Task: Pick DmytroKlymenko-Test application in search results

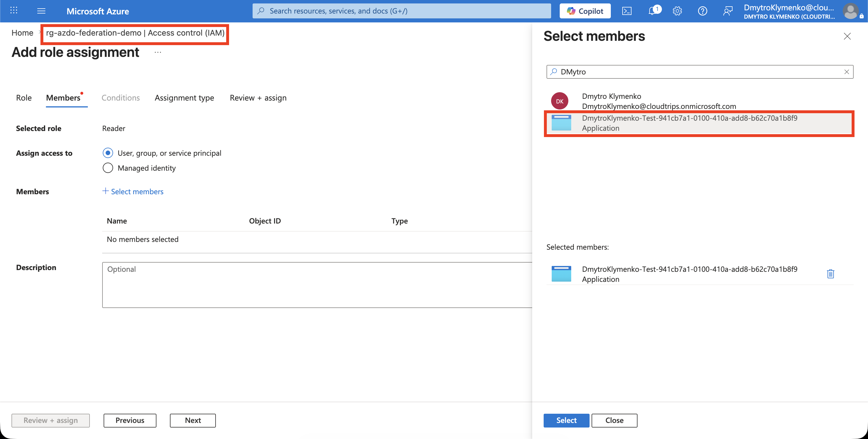Action: point(700,123)
